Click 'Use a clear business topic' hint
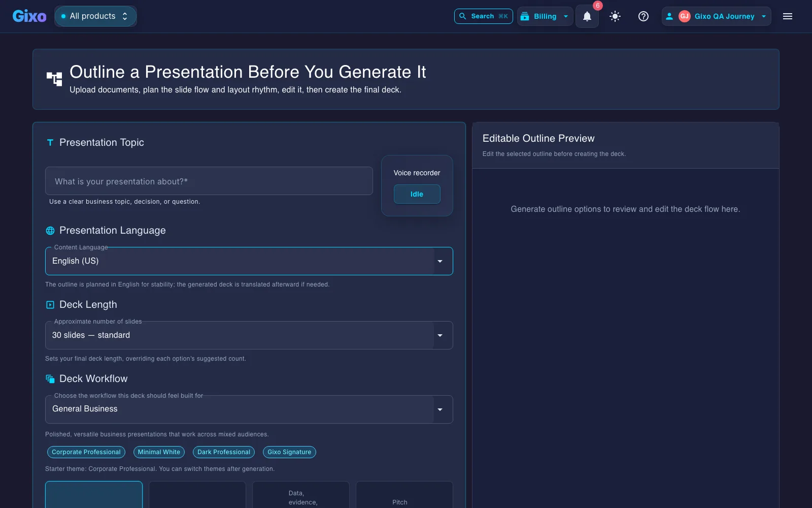 click(x=125, y=202)
